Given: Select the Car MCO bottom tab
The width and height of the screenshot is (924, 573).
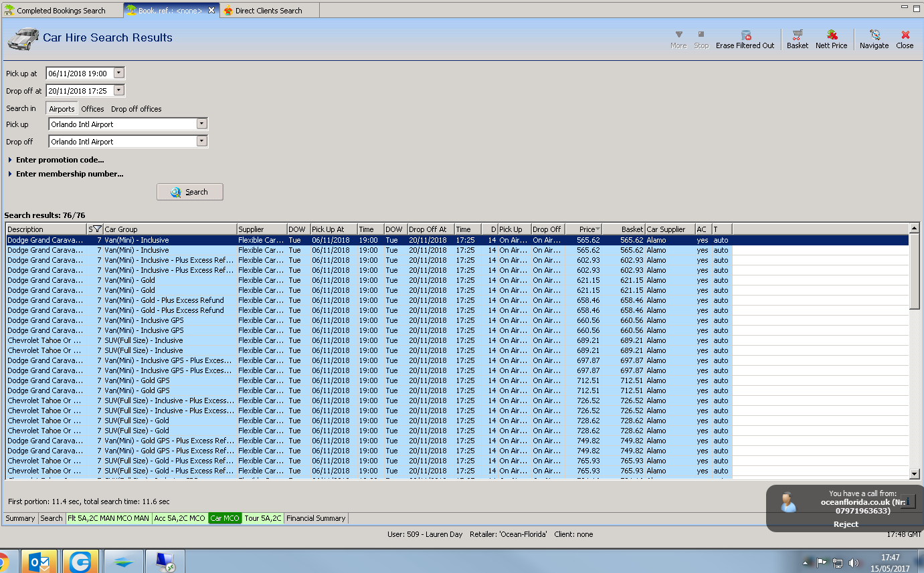Looking at the screenshot, I should (x=225, y=518).
